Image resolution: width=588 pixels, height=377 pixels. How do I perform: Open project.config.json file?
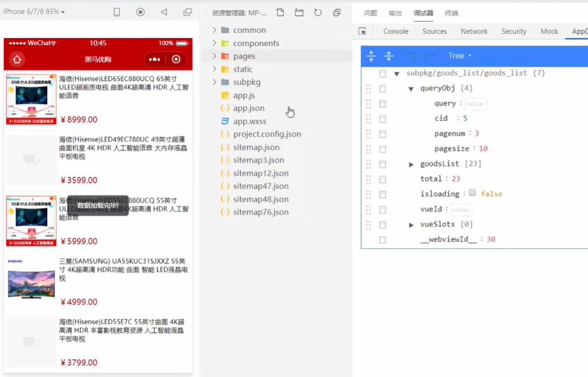click(267, 134)
